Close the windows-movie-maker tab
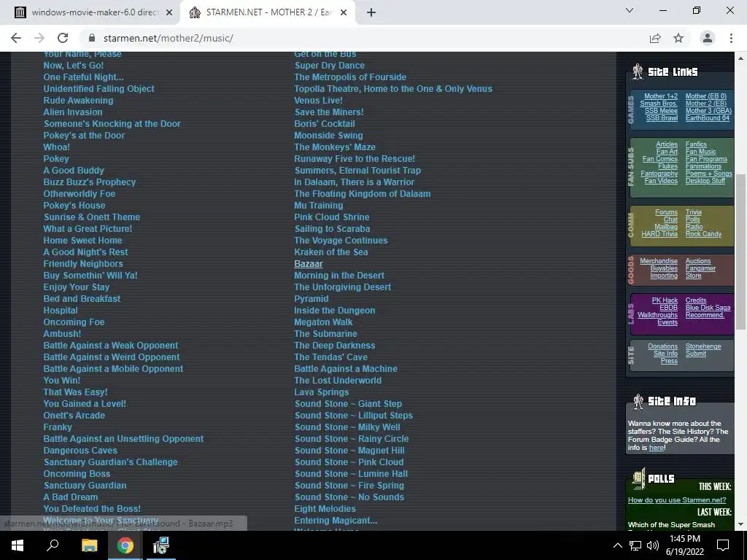 point(169,12)
